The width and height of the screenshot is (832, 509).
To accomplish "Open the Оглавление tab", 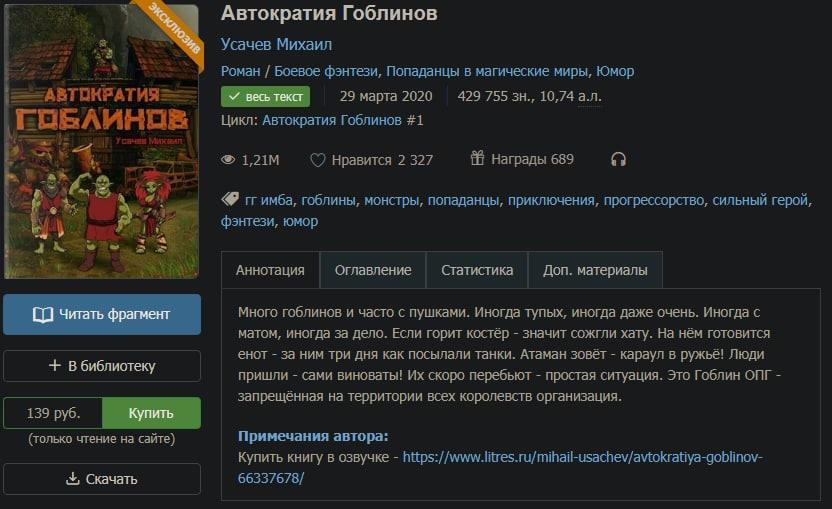I will pyautogui.click(x=373, y=270).
